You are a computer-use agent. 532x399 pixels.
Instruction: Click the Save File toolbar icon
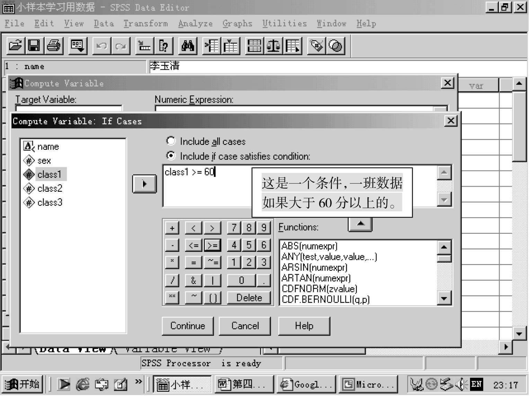pyautogui.click(x=34, y=46)
